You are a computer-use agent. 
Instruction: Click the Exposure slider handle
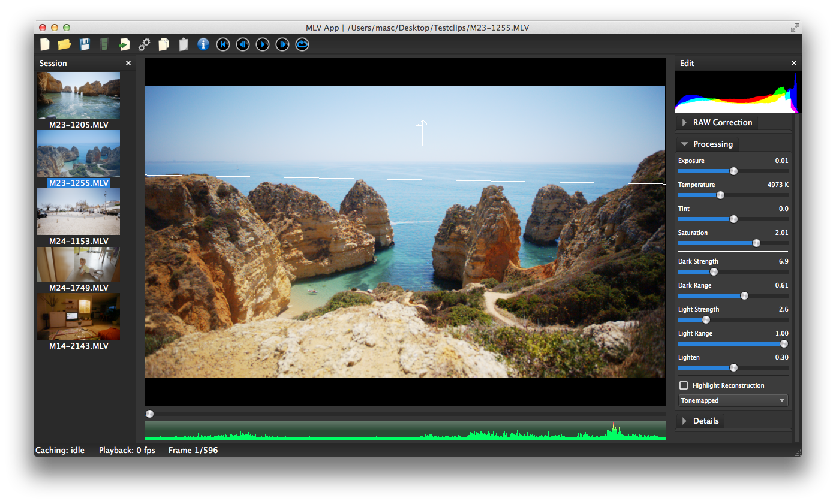(733, 171)
